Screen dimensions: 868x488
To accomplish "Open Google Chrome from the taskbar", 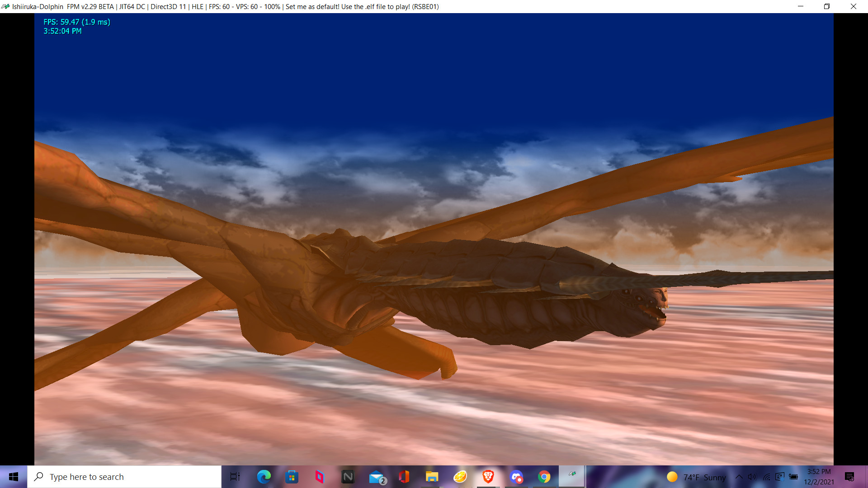I will (544, 477).
